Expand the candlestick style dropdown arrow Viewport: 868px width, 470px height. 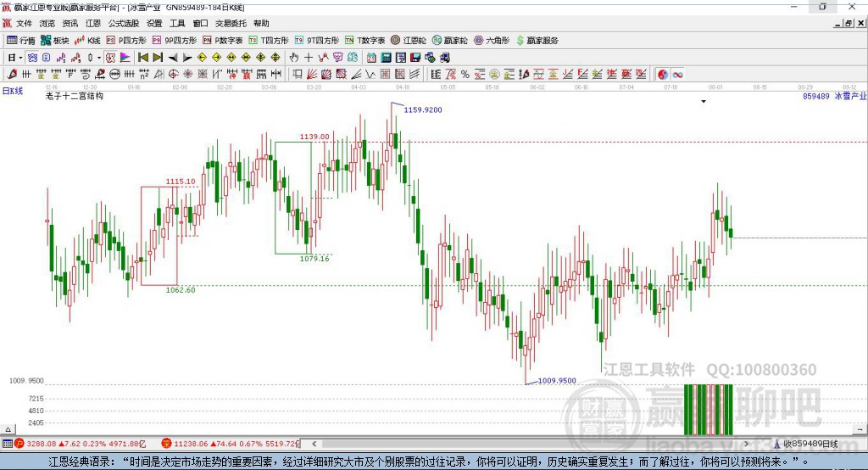pos(99,58)
